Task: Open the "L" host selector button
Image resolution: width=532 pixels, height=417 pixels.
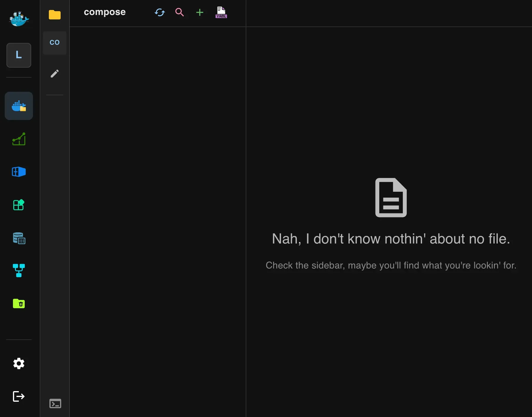Action: [x=19, y=55]
